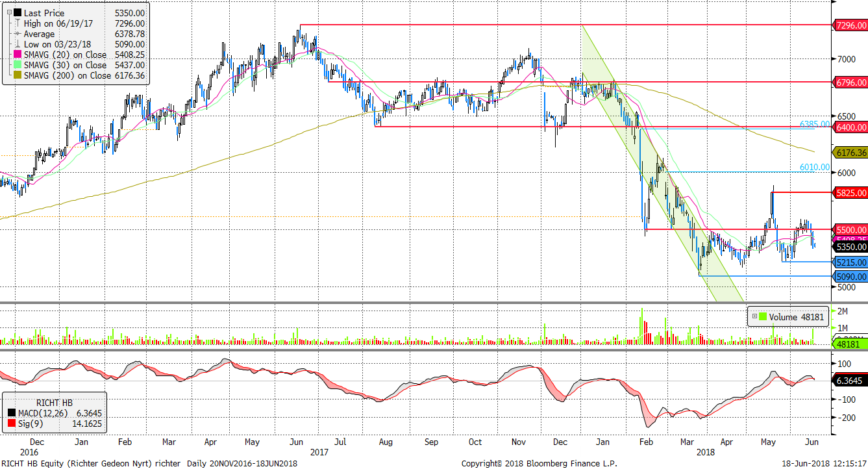
Task: Click the black 5350.00 last price tag
Action: coord(851,247)
